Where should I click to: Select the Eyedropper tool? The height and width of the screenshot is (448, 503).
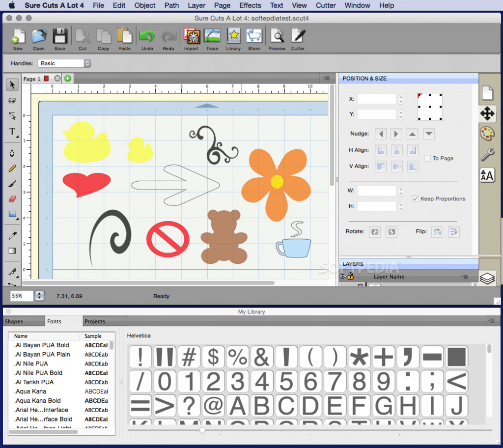[12, 236]
